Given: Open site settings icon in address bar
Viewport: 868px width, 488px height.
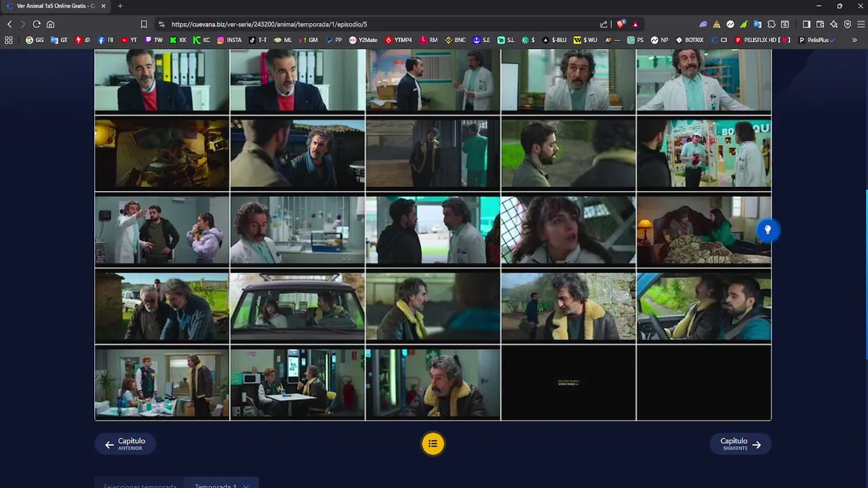Looking at the screenshot, I should [161, 24].
